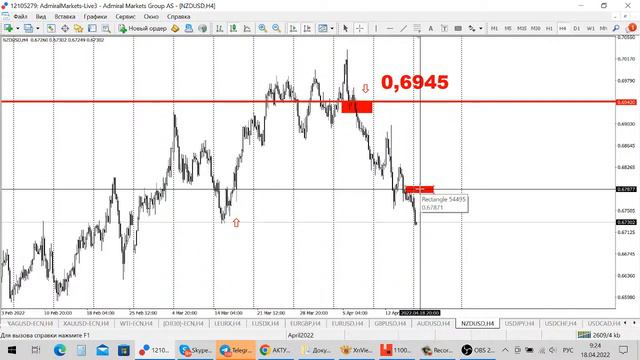Switch to the XAUUSD-ECN,H4 chart tab
The image size is (640, 360).
(86, 323)
